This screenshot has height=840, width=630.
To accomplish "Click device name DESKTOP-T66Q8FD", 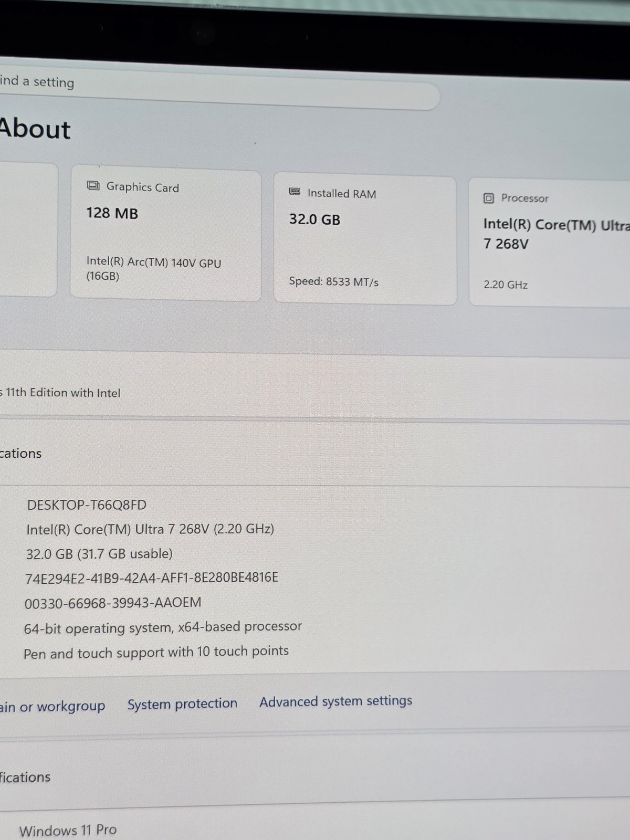I will [87, 505].
